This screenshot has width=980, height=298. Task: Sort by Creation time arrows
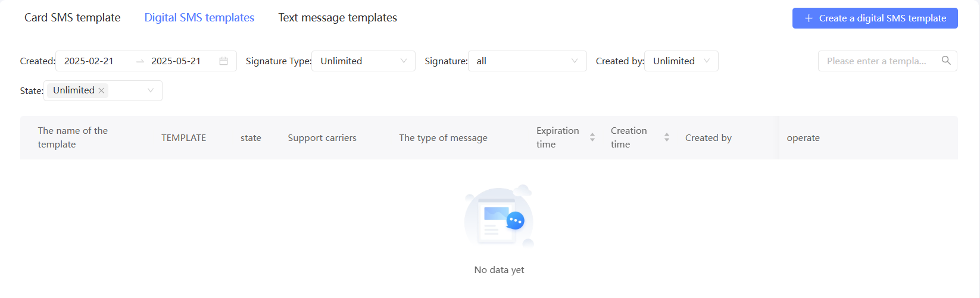tap(667, 137)
